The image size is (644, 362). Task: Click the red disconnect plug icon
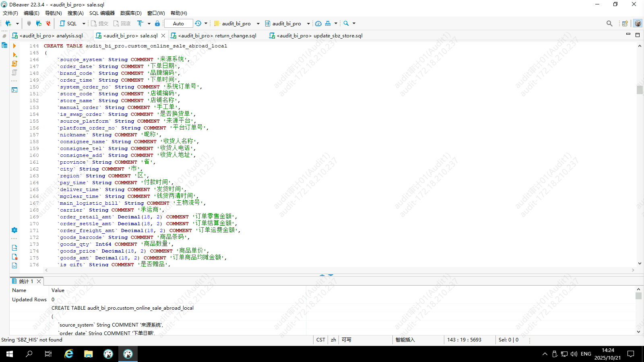[x=48, y=24]
